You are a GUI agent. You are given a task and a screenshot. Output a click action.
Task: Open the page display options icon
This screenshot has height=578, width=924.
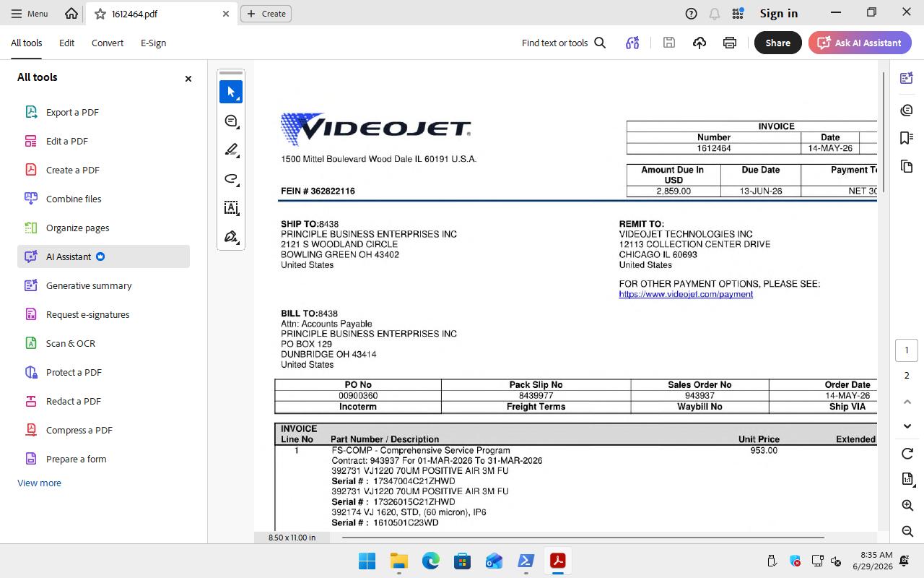pyautogui.click(x=907, y=479)
